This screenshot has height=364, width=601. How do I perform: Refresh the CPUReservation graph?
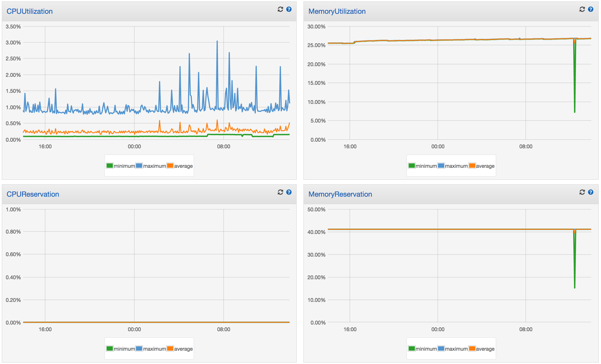pos(280,192)
